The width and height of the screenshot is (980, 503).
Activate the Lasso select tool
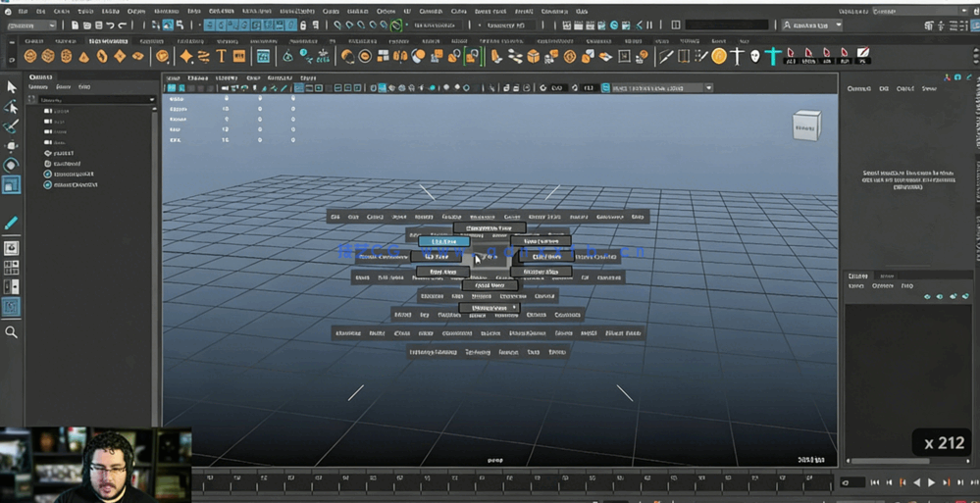coord(12,107)
